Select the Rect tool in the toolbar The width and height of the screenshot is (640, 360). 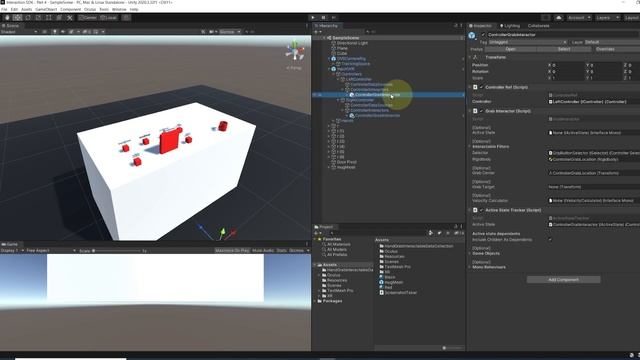coord(49,18)
